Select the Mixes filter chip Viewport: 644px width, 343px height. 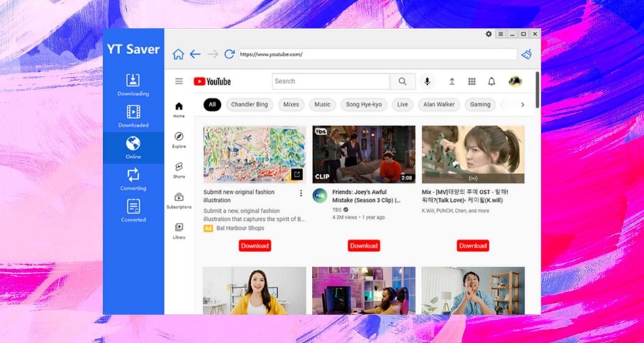tap(291, 105)
